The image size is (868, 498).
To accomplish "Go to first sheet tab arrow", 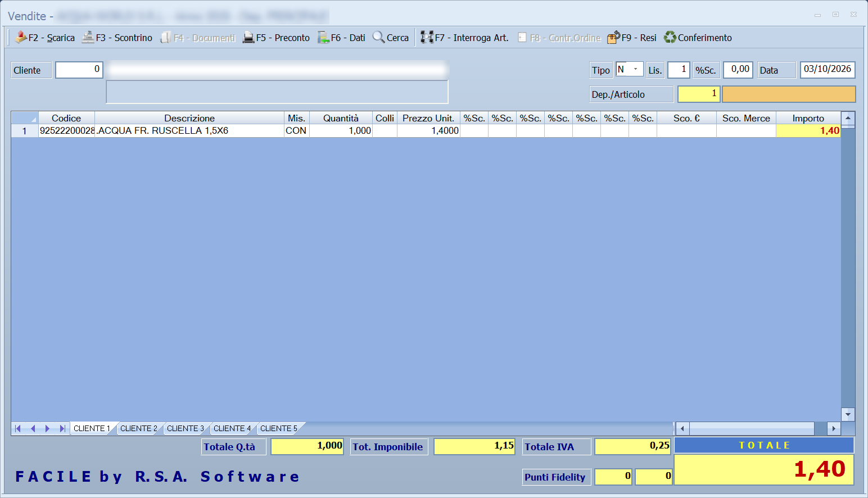I will 18,428.
